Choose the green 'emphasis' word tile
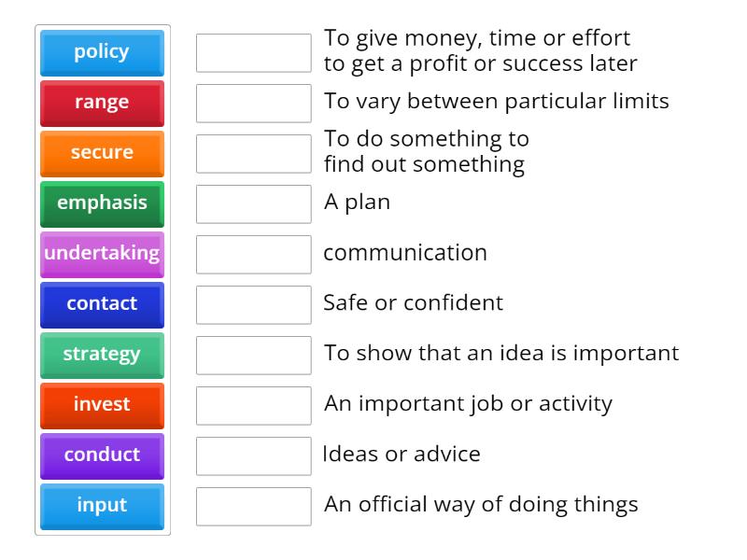 tap(102, 203)
